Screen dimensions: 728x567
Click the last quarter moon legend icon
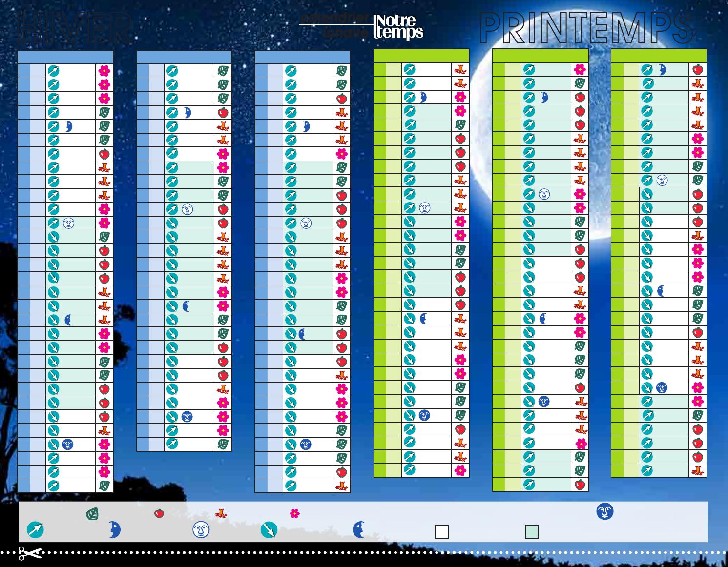pos(358,530)
